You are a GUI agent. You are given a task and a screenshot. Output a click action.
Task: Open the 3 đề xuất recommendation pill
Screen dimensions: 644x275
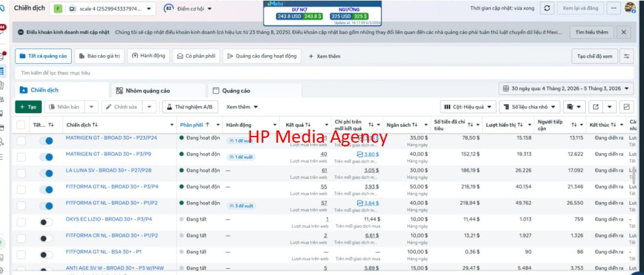tap(240, 206)
